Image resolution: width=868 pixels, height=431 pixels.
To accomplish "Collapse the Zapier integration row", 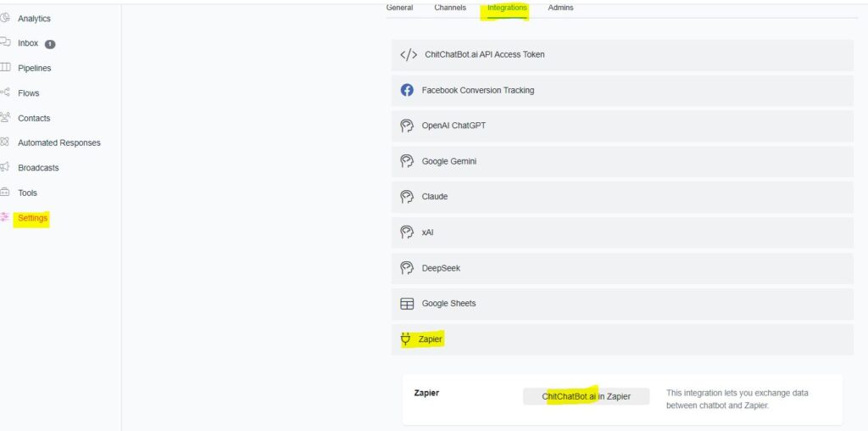I will pos(622,339).
